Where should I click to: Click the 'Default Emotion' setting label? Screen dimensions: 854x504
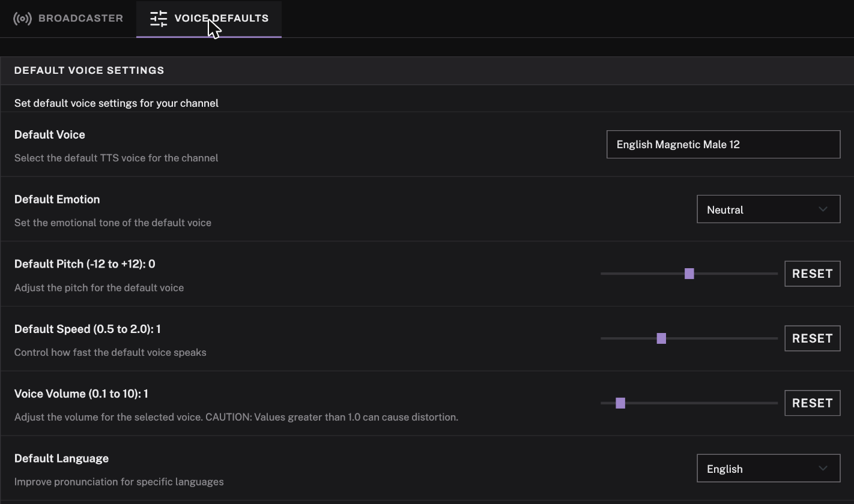[x=57, y=199]
